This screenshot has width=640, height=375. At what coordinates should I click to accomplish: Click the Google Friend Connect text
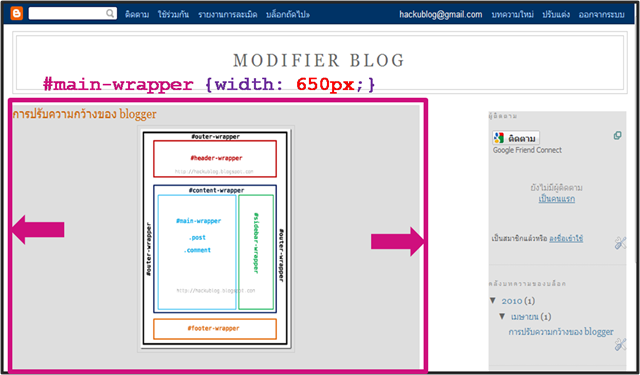pyautogui.click(x=527, y=150)
